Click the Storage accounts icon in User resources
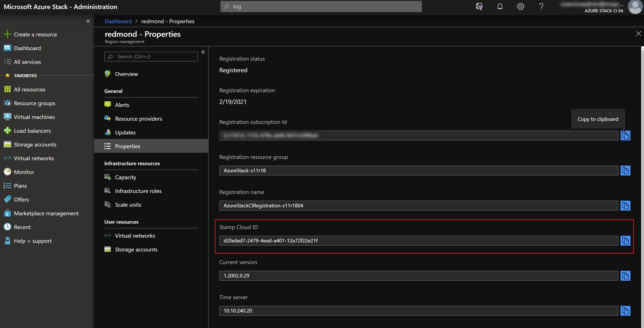This screenshot has height=328, width=644. click(108, 249)
